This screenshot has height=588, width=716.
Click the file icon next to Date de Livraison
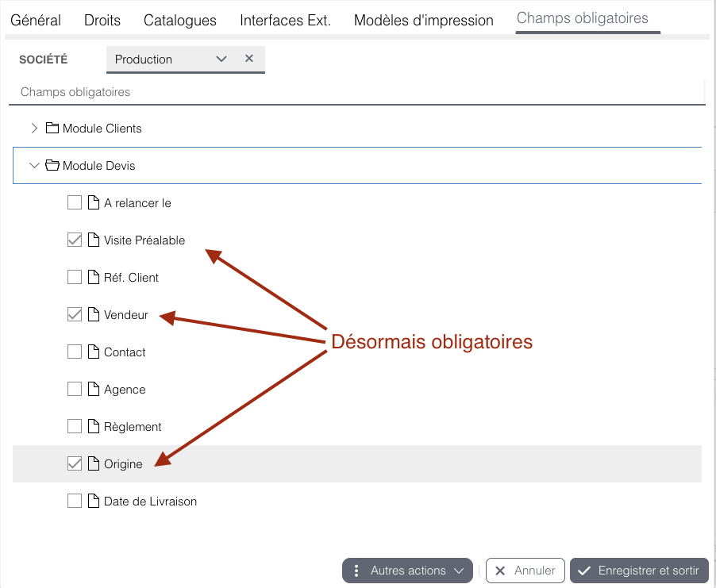pyautogui.click(x=93, y=501)
